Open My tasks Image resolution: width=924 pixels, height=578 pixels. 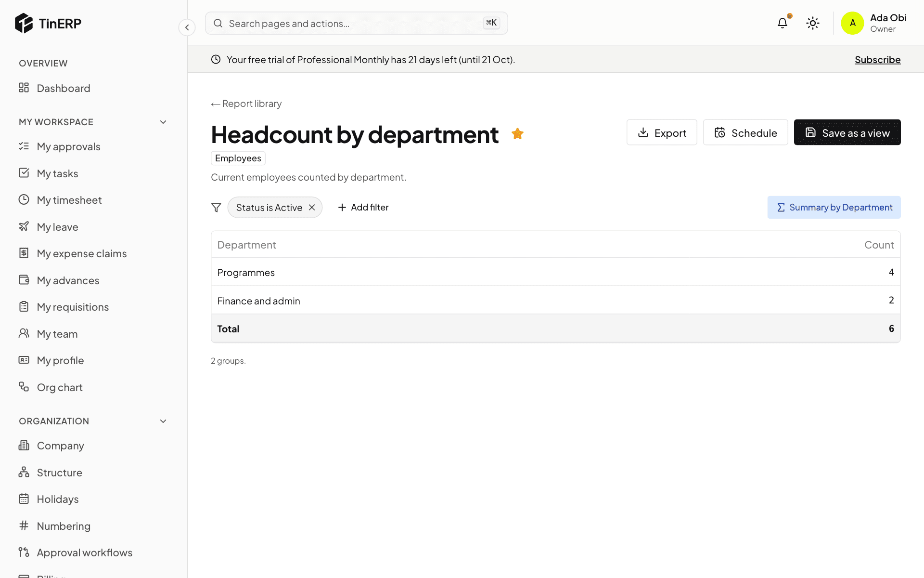click(x=57, y=173)
